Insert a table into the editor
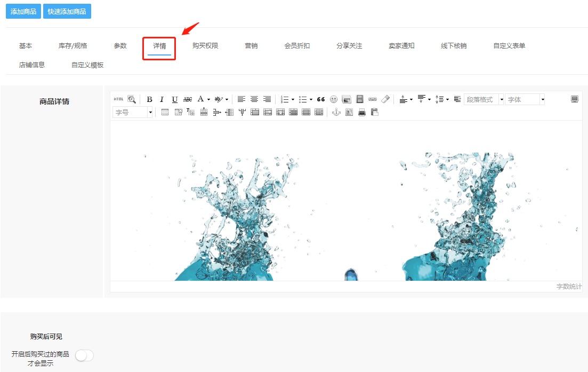The image size is (588, 372). (165, 112)
